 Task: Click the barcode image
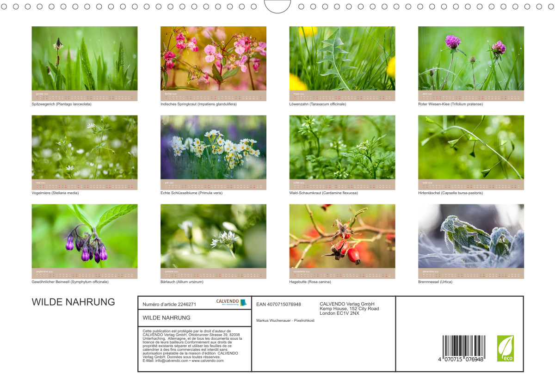[x=463, y=348]
